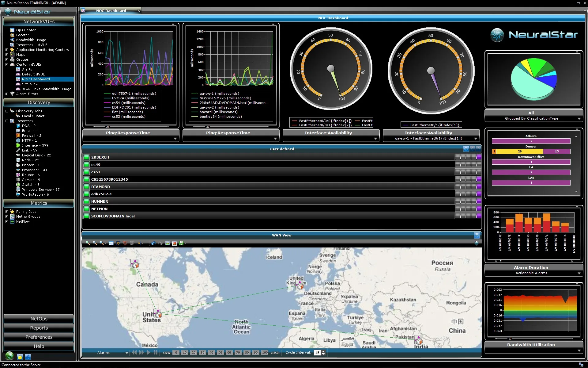Select Interface - 399 in Inventory
Viewport: 588px width, 368px height.
35,145
